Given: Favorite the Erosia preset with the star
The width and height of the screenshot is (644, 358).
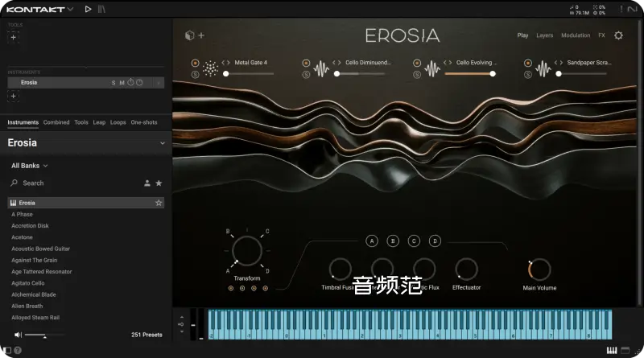Looking at the screenshot, I should pos(159,204).
